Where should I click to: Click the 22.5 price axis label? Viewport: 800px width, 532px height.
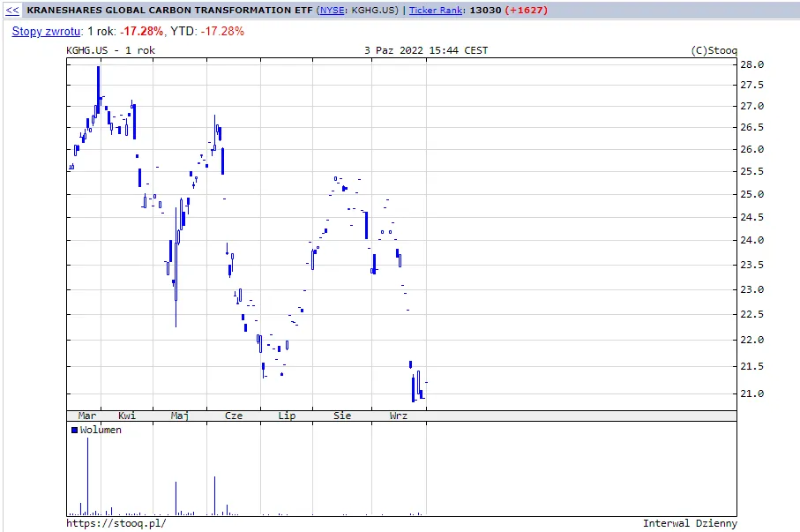coord(752,314)
